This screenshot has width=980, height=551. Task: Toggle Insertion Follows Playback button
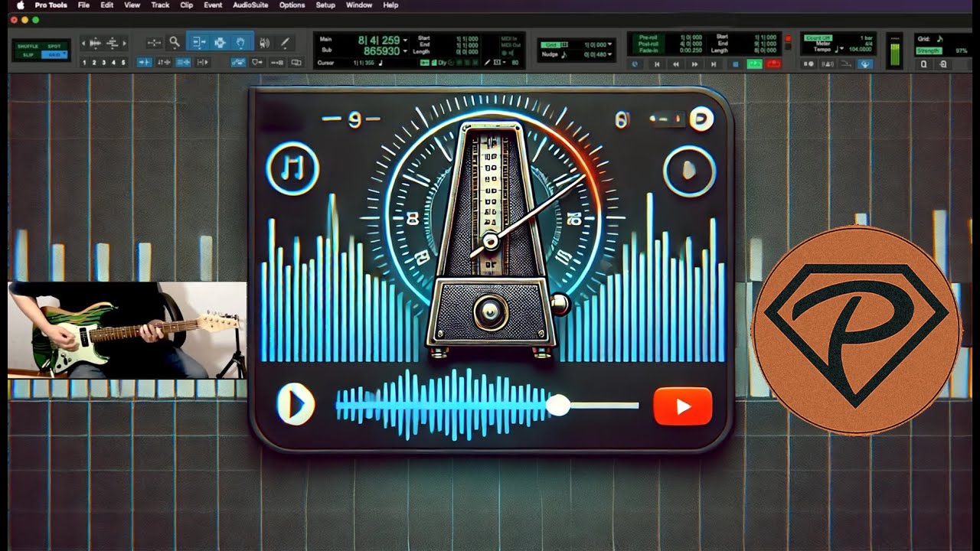202,63
